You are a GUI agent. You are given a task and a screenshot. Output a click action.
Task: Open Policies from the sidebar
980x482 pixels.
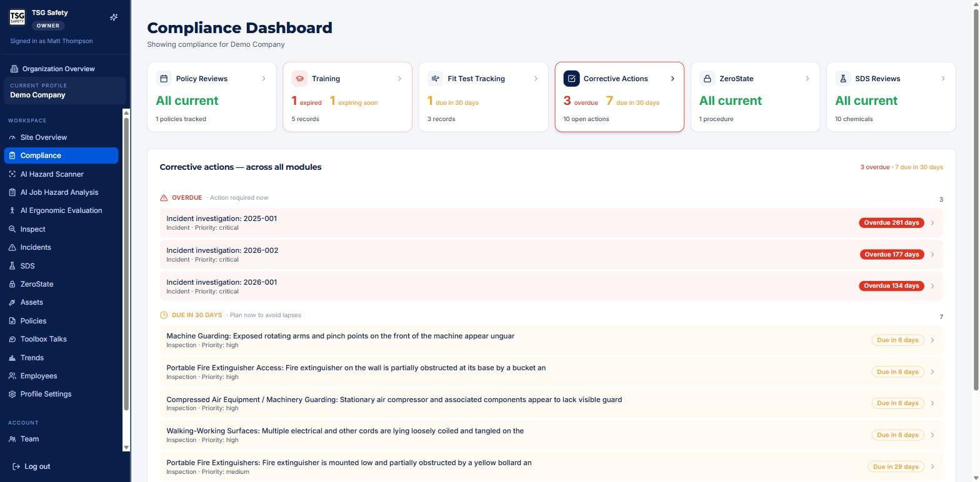[x=61, y=321]
